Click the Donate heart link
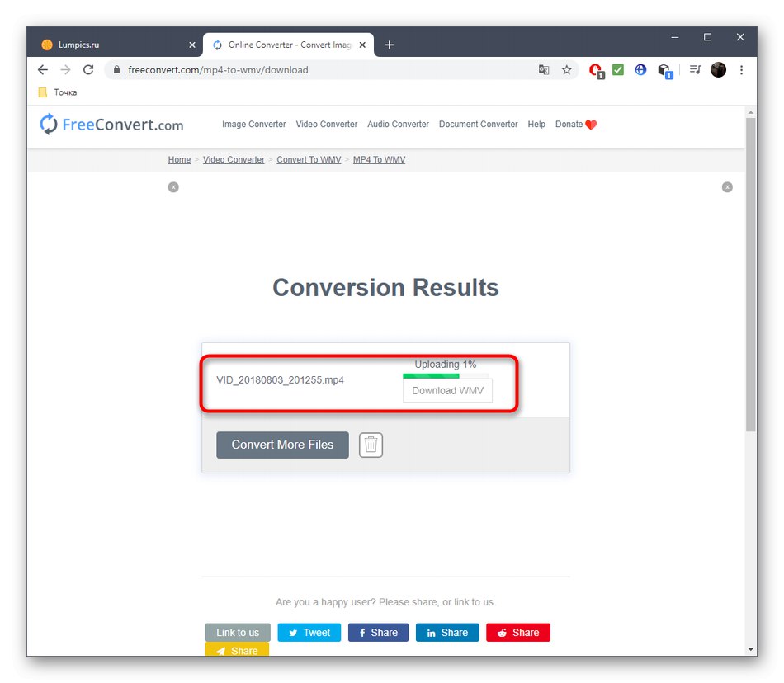The height and width of the screenshot is (683, 784). pyautogui.click(x=575, y=125)
